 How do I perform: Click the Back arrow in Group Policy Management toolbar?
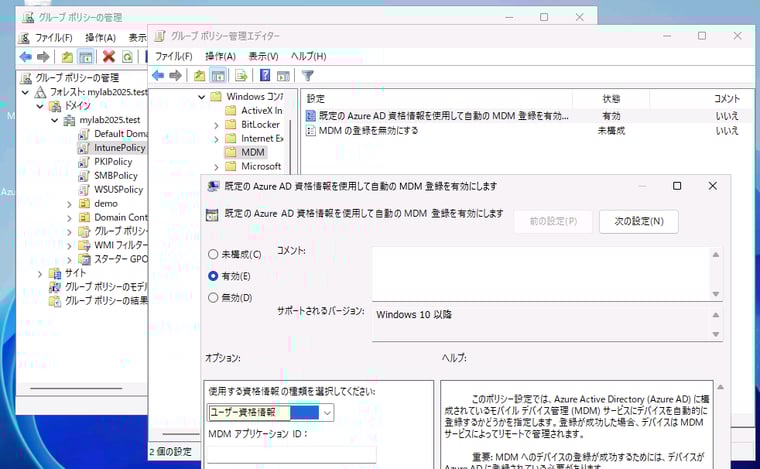[x=25, y=57]
